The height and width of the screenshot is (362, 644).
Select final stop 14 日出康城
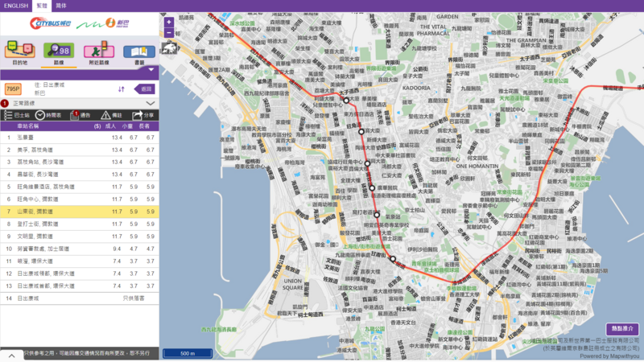pyautogui.click(x=80, y=298)
